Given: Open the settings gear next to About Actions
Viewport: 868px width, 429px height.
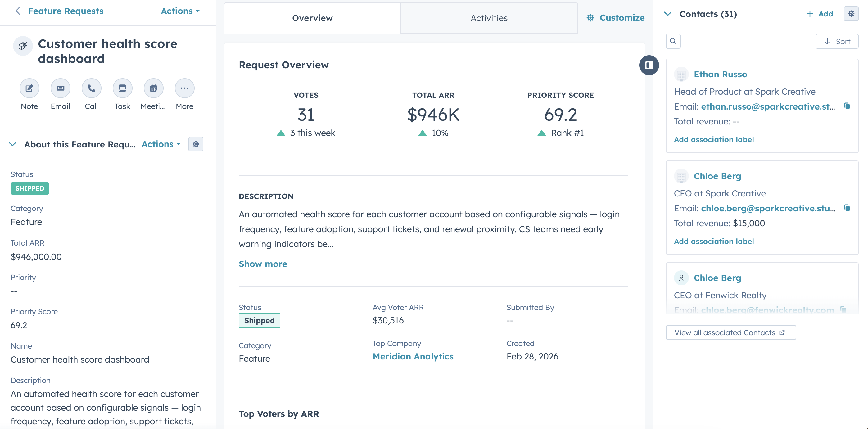Looking at the screenshot, I should point(196,144).
